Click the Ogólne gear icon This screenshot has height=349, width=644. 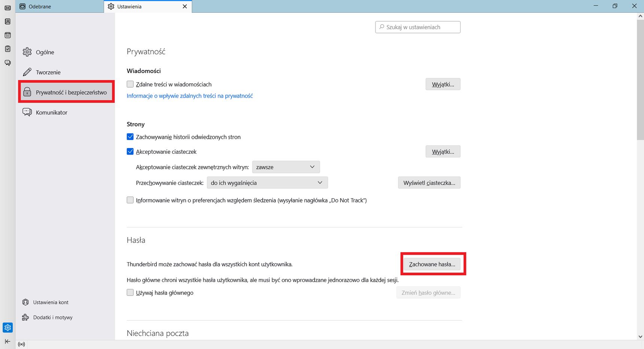[27, 52]
